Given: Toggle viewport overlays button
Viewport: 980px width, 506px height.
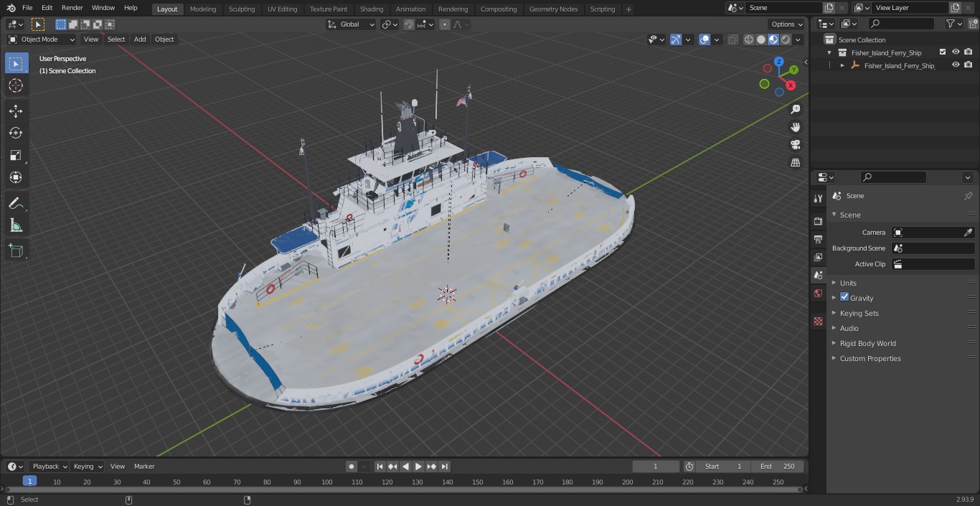Looking at the screenshot, I should (705, 39).
